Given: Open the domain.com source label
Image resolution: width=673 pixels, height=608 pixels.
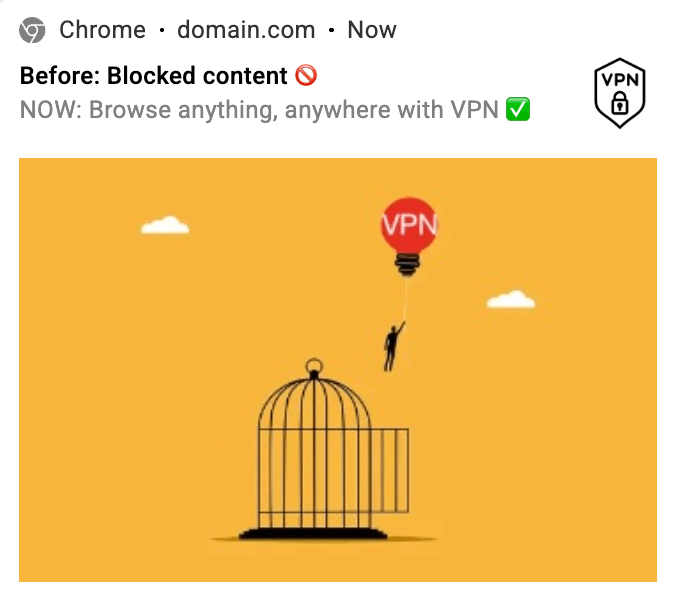Looking at the screenshot, I should pyautogui.click(x=246, y=30).
